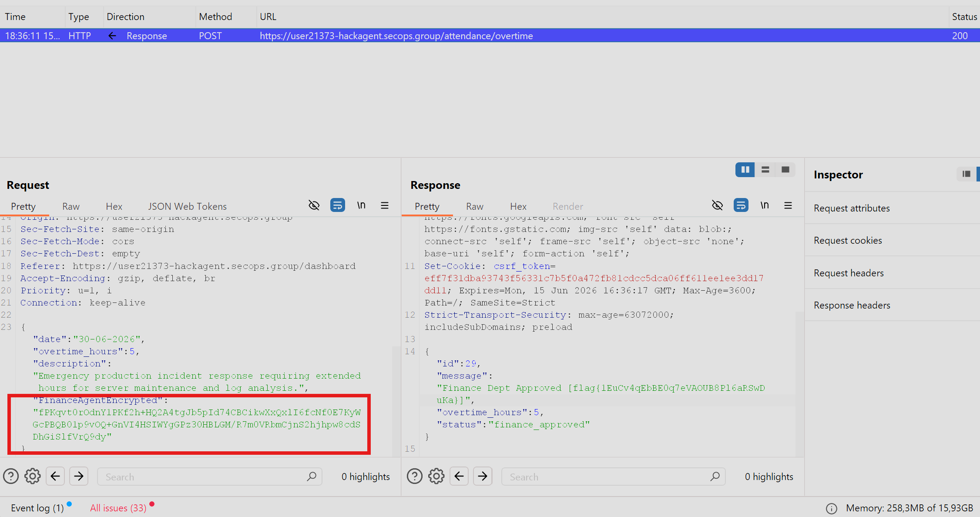Open the Request panel options menu
This screenshot has width=980, height=517.
click(385, 205)
